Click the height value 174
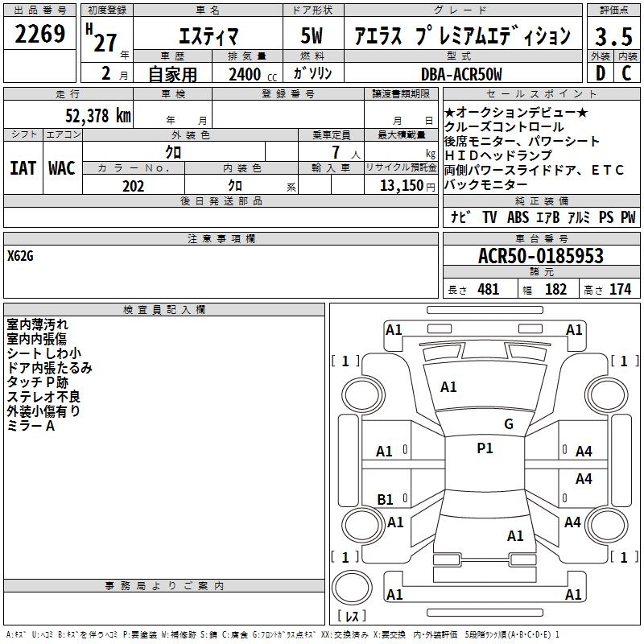Image resolution: width=644 pixels, height=644 pixels. tap(620, 290)
